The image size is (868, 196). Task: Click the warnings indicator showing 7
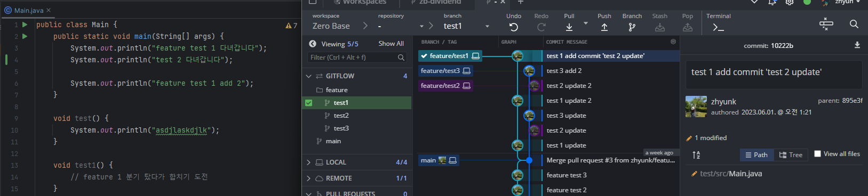coord(291,25)
